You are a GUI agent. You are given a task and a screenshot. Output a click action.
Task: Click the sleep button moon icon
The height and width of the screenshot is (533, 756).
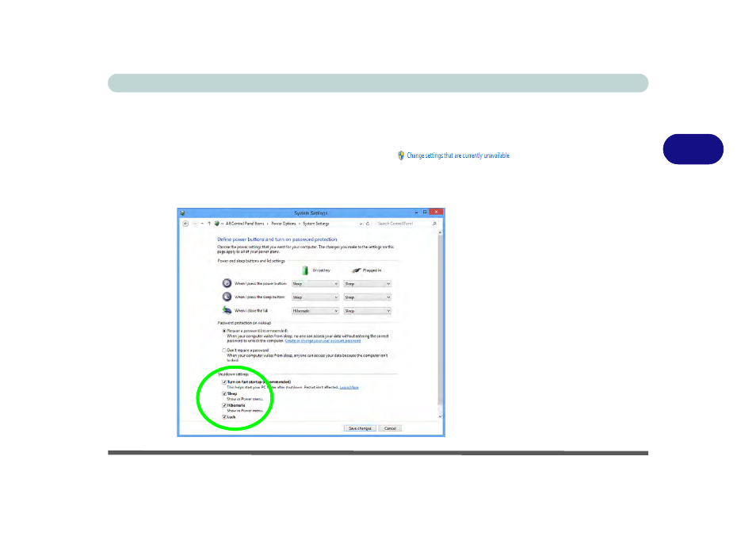click(x=227, y=297)
